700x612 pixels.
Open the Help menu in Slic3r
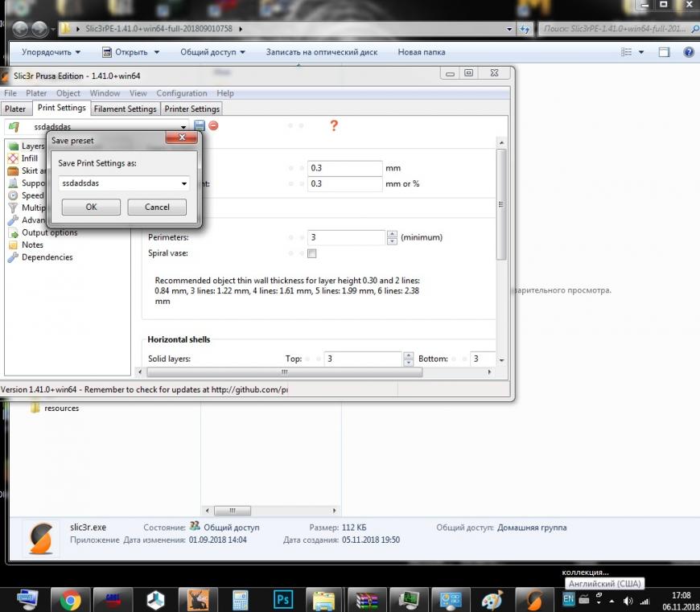pyautogui.click(x=225, y=93)
